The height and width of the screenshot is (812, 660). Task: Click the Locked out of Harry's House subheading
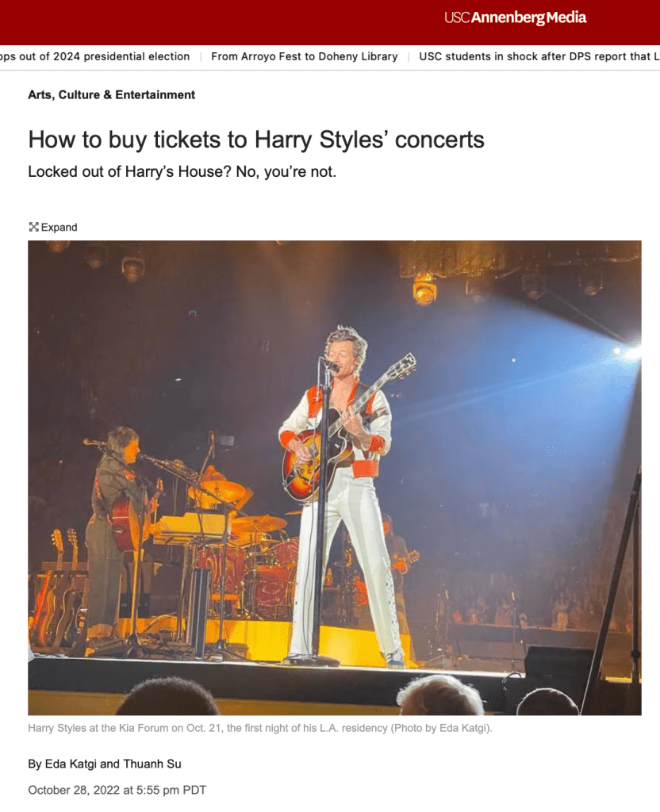click(182, 171)
